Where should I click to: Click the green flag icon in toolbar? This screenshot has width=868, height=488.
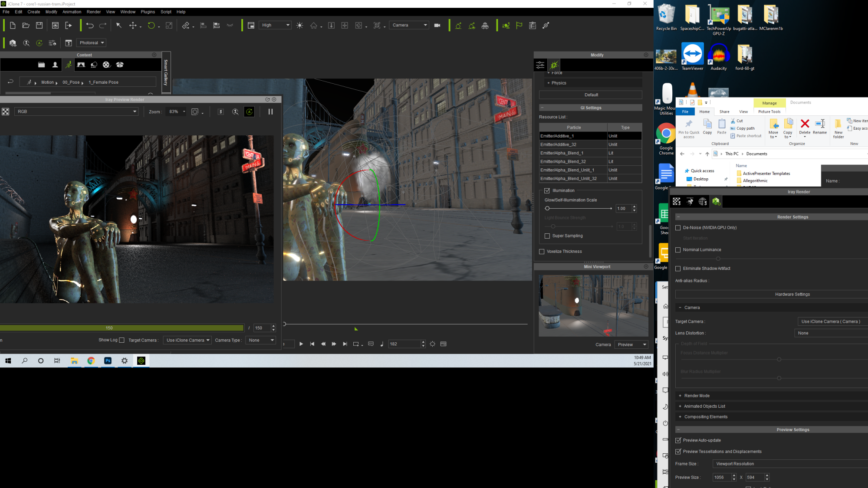[519, 26]
